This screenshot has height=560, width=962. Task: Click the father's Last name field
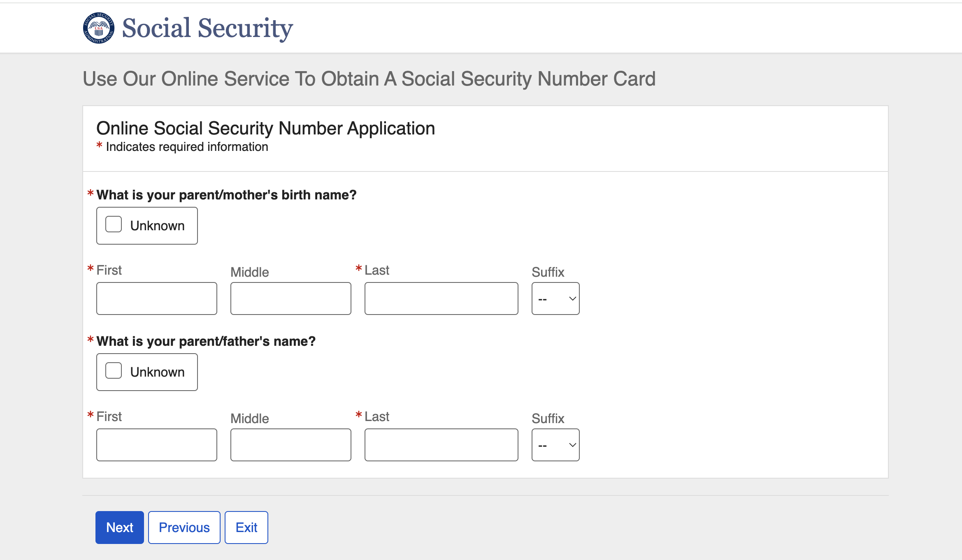coord(441,445)
